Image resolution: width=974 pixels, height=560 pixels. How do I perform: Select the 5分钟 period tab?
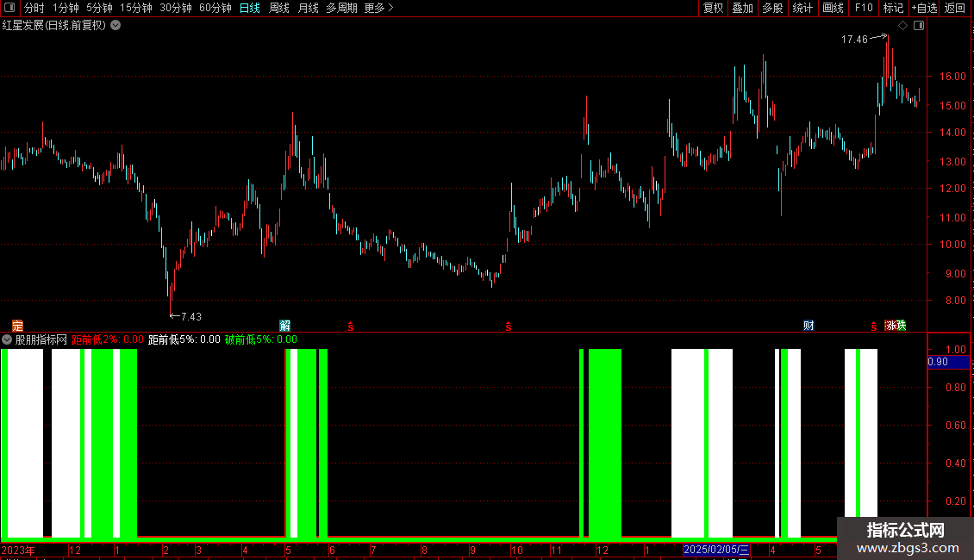tap(99, 8)
